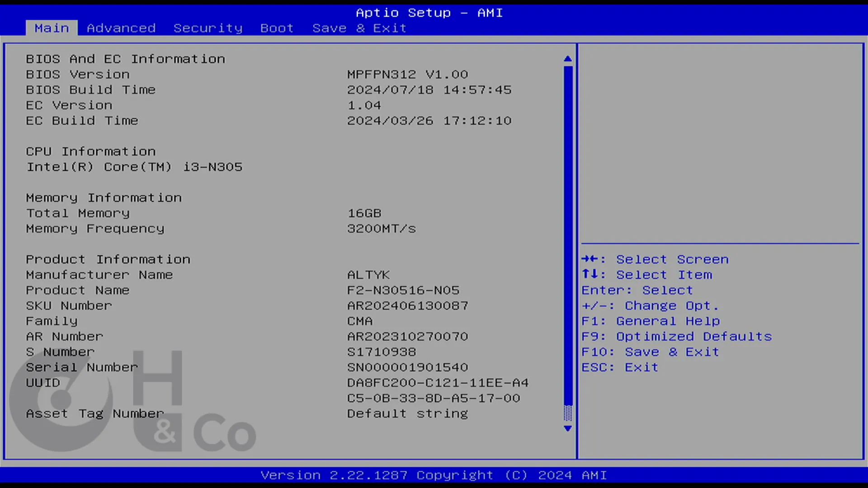Select the Total Memory label
Screen dimensions: 868x488
(x=78, y=213)
